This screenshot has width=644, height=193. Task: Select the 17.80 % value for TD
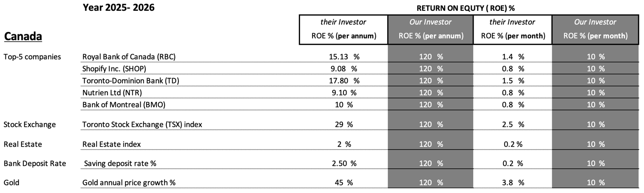pyautogui.click(x=343, y=81)
